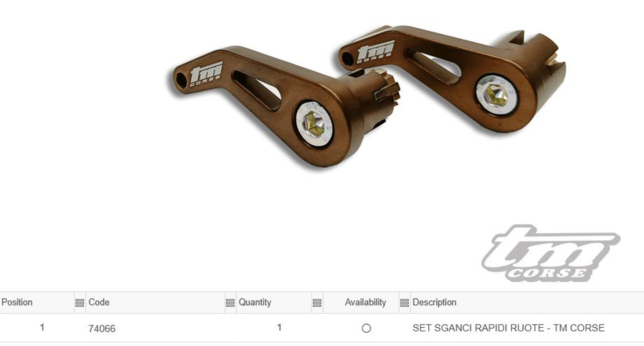Click the position number 1 cell
Viewport: 644px width, 346px height.
(42, 328)
